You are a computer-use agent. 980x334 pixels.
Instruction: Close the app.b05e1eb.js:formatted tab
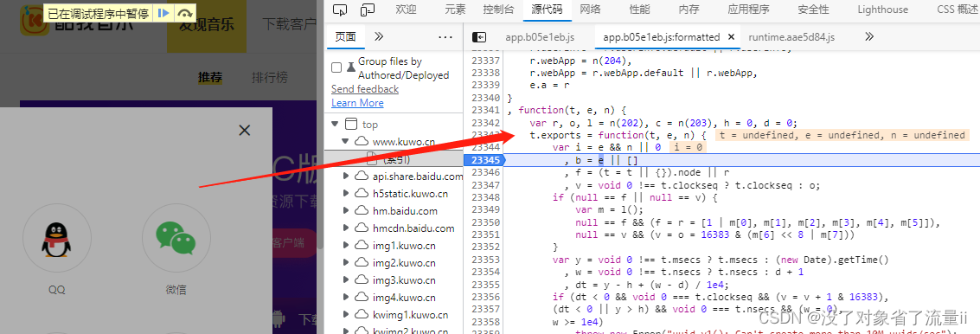tap(731, 37)
